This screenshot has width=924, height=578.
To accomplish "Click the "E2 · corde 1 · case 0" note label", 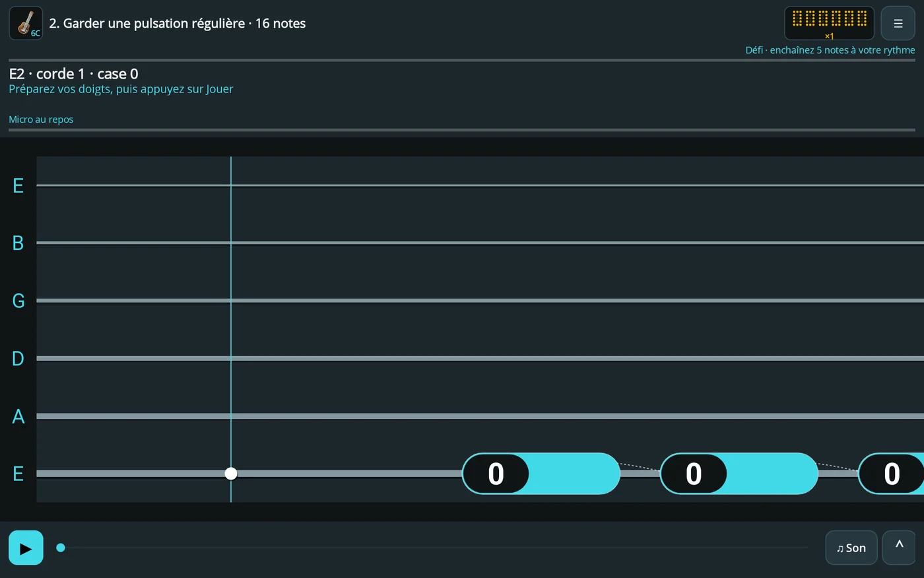I will pos(74,74).
